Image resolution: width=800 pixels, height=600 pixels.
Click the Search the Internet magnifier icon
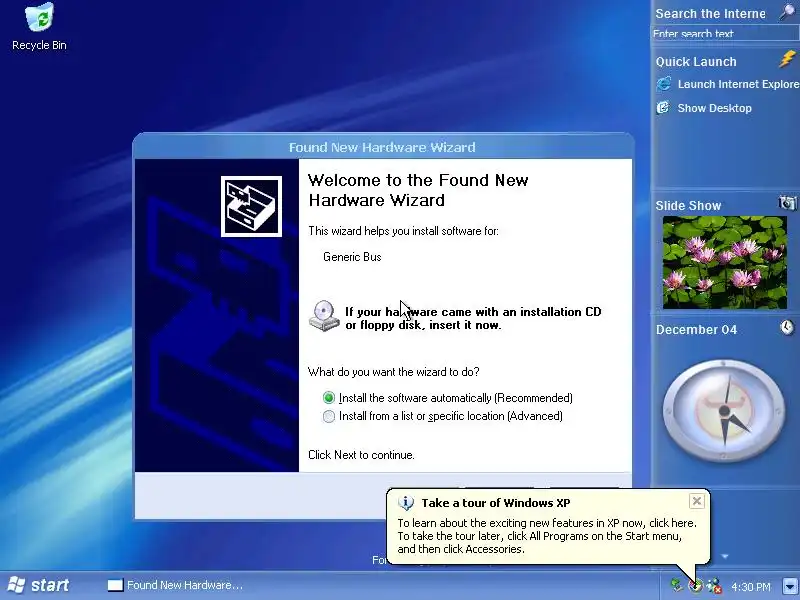(788, 12)
